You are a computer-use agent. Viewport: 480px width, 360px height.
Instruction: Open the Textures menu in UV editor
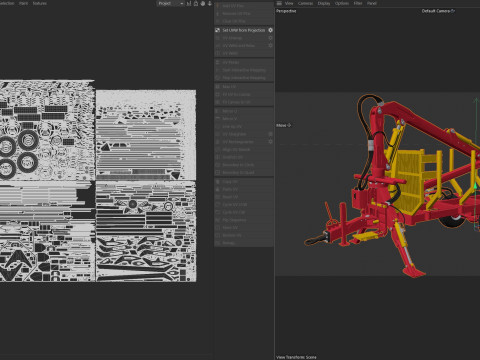click(40, 3)
